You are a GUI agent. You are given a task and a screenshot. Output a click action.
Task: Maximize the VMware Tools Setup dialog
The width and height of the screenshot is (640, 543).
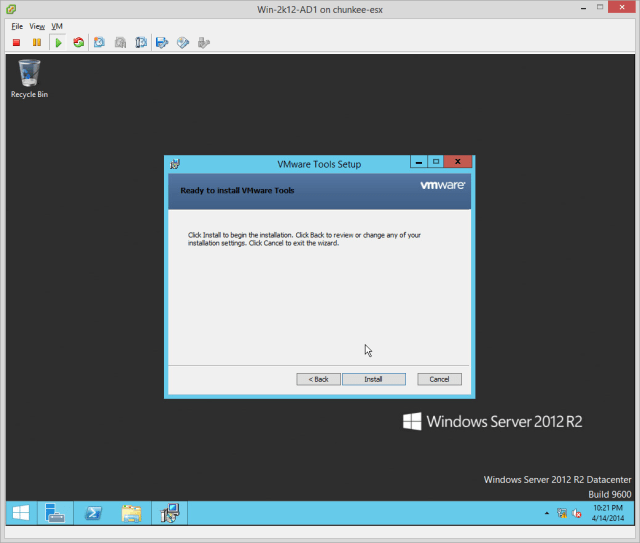pos(436,162)
